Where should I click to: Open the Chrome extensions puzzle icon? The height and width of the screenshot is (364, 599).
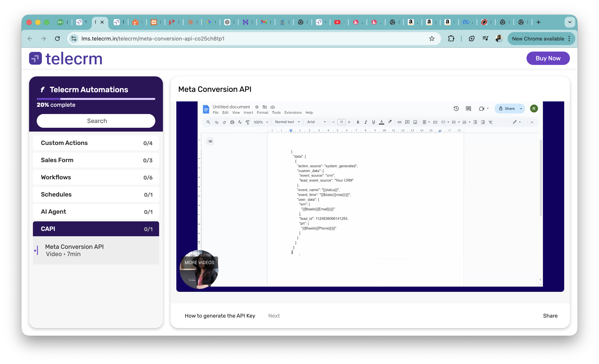(x=451, y=39)
